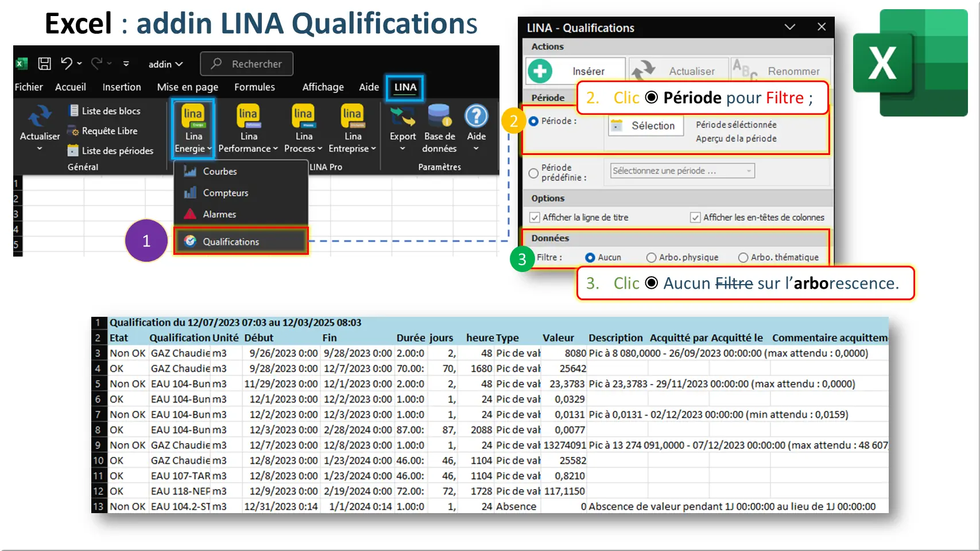Open the Fichier menu tab
This screenshot has height=551, width=980.
29,87
